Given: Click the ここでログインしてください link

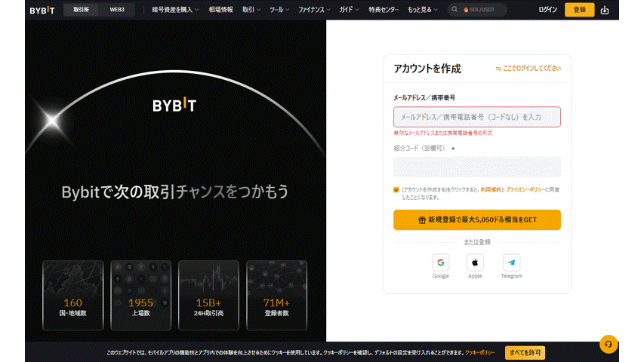Looking at the screenshot, I should [532, 69].
